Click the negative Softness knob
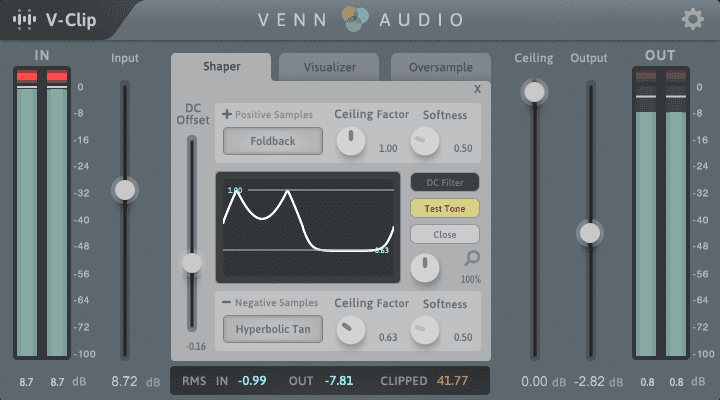720x400 pixels. [x=425, y=328]
